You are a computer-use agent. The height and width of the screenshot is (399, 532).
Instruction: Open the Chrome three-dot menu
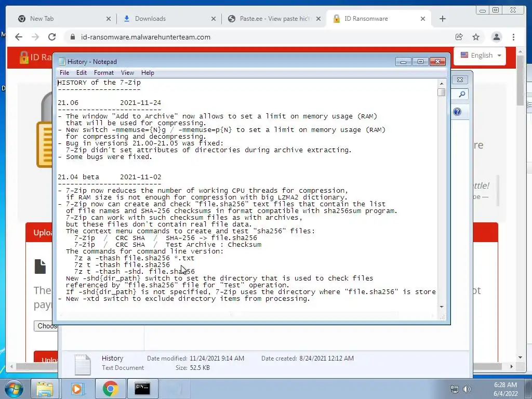point(513,37)
